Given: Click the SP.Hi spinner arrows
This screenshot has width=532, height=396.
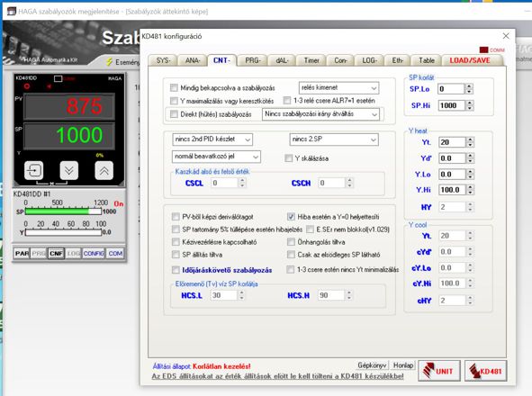Looking at the screenshot, I should click(x=469, y=105).
